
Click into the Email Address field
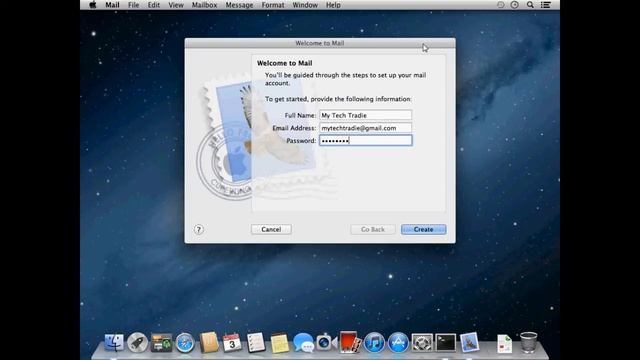[x=365, y=128]
